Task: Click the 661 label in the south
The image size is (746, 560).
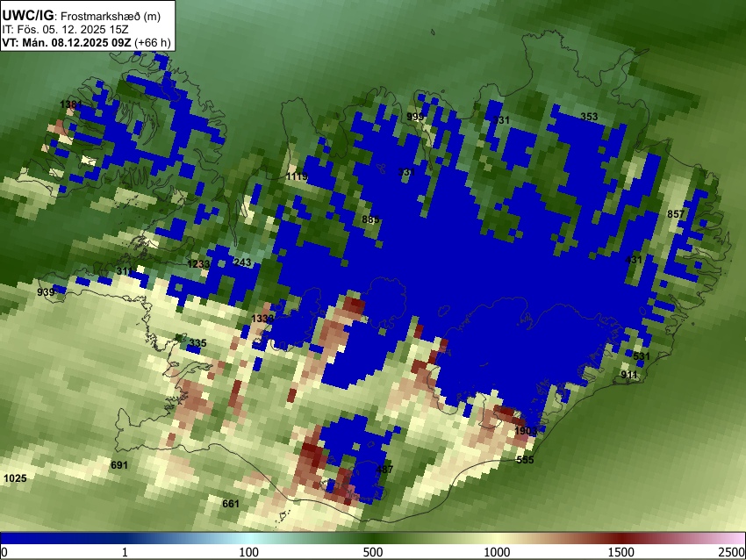Action: (x=231, y=503)
